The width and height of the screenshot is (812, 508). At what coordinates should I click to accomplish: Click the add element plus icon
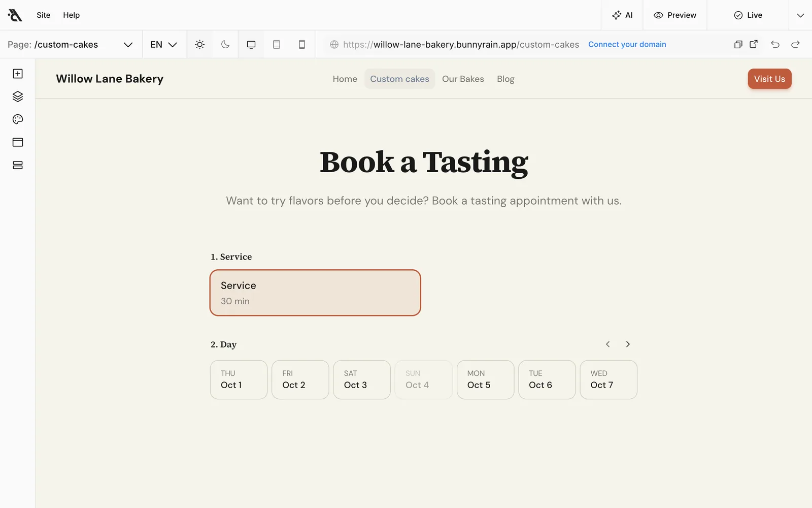click(x=18, y=74)
